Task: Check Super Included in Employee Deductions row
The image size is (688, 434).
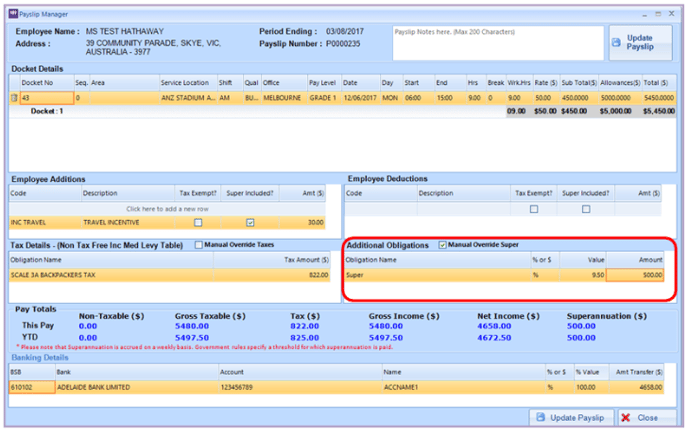Action: [x=586, y=209]
